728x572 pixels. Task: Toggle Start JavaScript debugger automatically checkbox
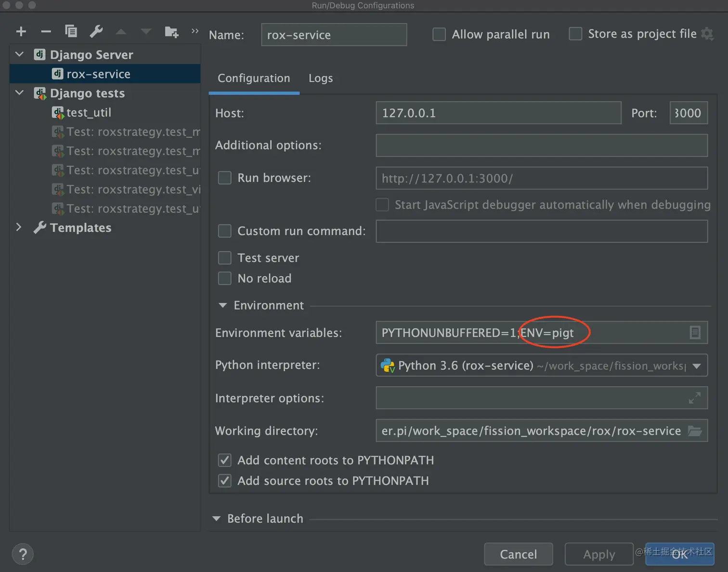coord(382,205)
